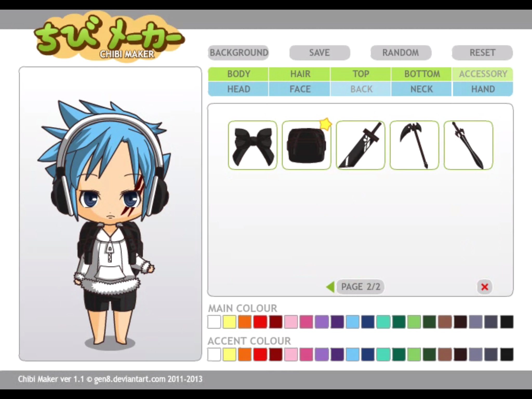Select the scythe back accessory
Image resolution: width=532 pixels, height=399 pixels.
click(x=414, y=145)
